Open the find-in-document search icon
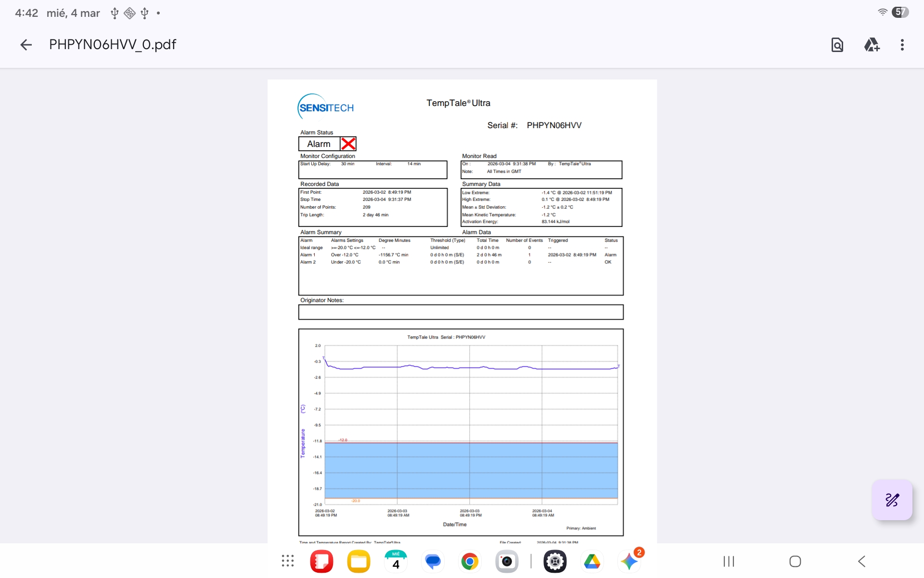 click(837, 45)
